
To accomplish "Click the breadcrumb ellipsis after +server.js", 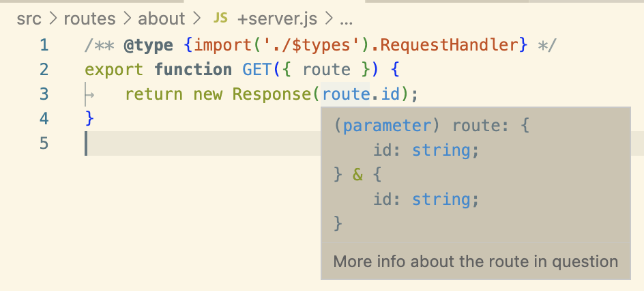I will click(347, 20).
